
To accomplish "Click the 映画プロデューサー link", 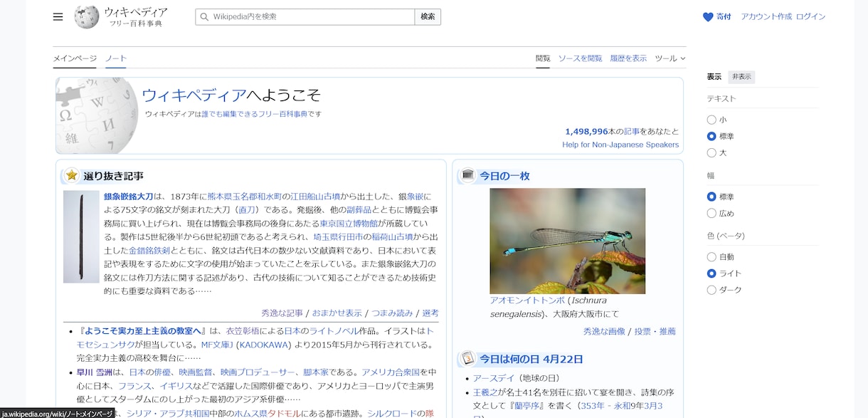I will tap(258, 372).
